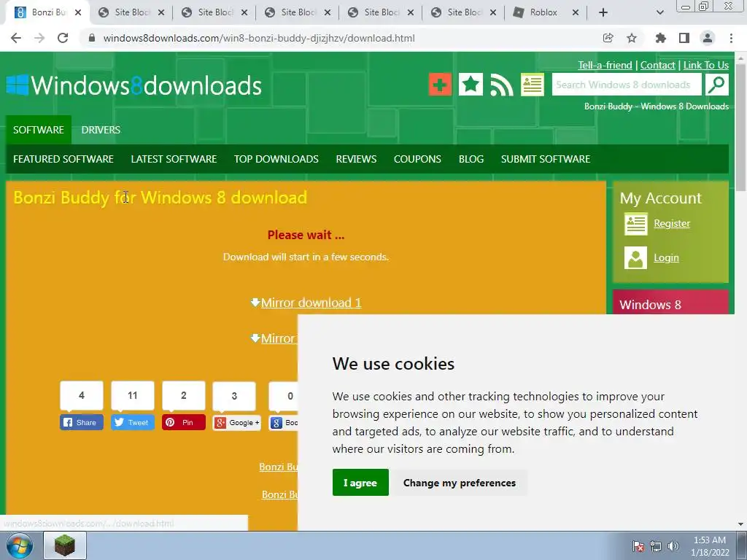Viewport: 747px width, 560px height.
Task: Click the Twitter Tweet button
Action: pyautogui.click(x=133, y=422)
